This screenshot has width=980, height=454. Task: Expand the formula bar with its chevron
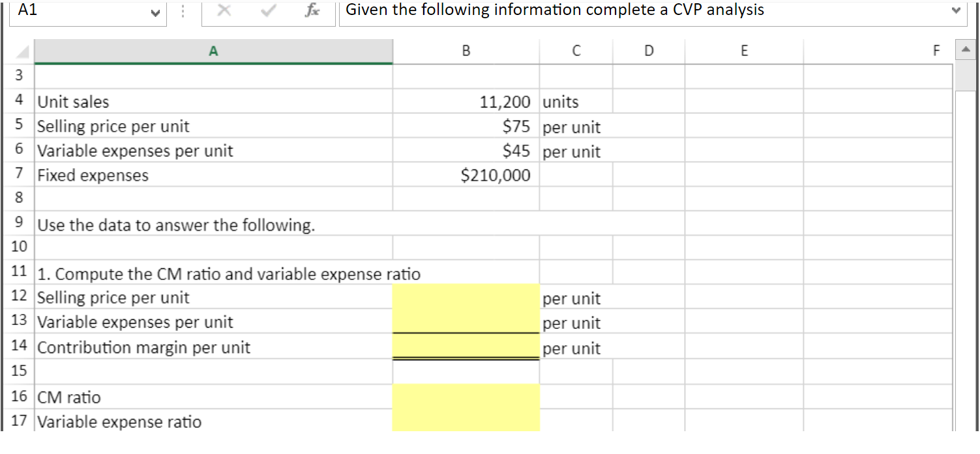[x=956, y=10]
